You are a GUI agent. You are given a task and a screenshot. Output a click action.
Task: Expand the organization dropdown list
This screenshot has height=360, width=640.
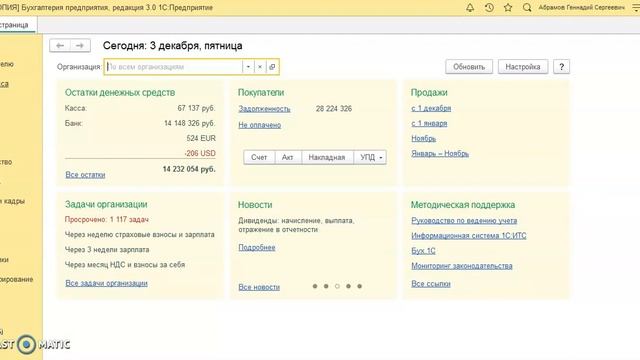(248, 67)
